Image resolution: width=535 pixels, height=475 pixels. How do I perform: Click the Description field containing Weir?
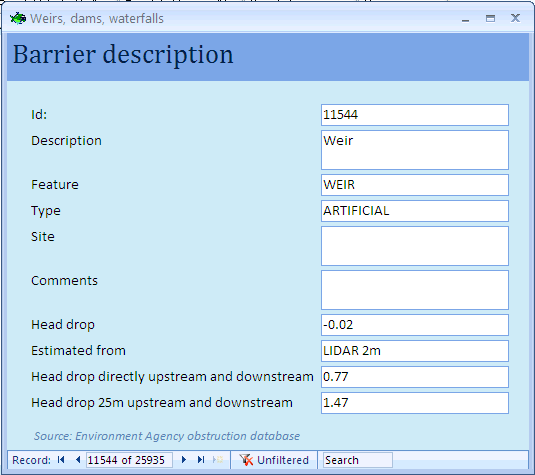click(415, 150)
